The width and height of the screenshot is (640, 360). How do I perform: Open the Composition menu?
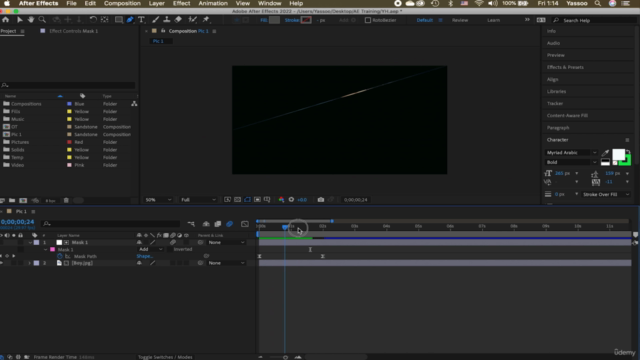click(x=122, y=3)
